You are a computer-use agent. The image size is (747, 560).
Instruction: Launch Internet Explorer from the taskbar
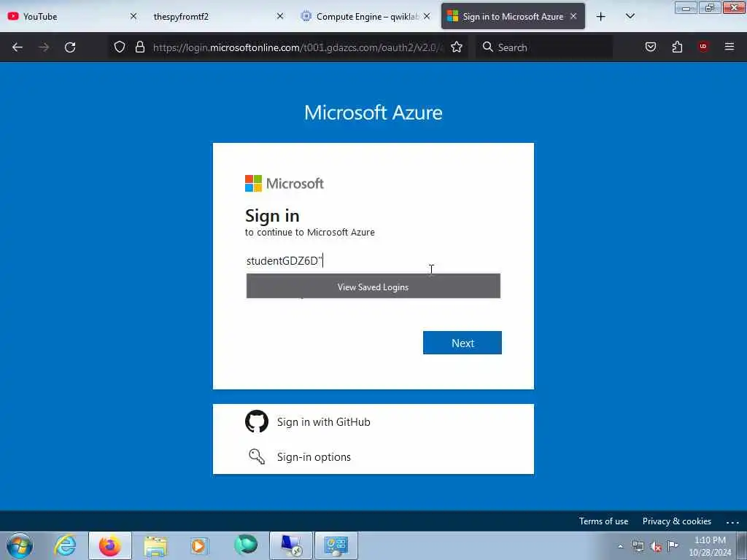click(x=65, y=545)
